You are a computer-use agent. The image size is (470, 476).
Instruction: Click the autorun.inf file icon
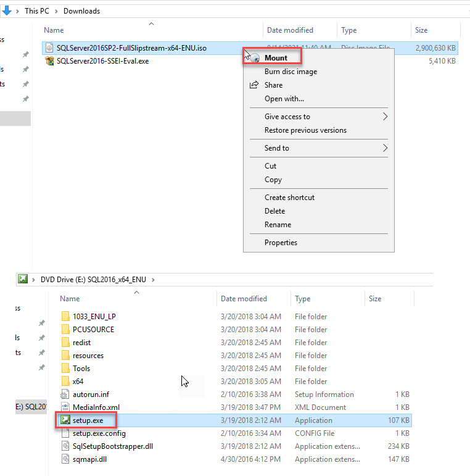(x=65, y=395)
